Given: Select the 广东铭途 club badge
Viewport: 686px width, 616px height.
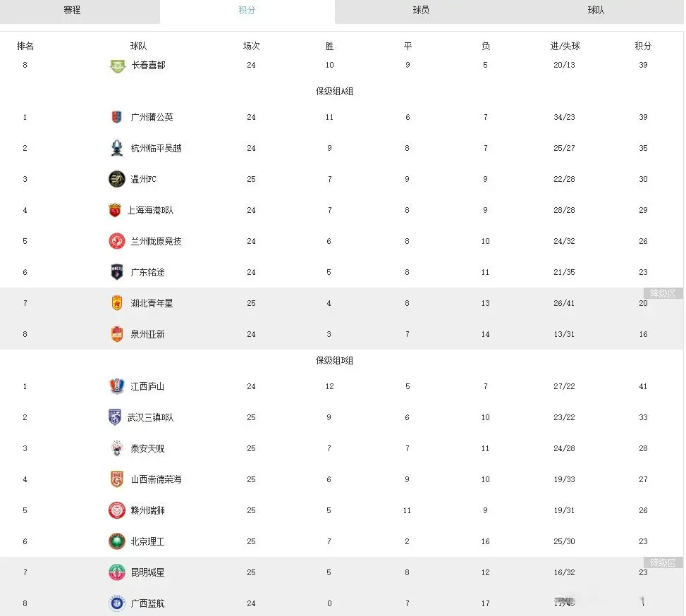Looking at the screenshot, I should point(117,272).
